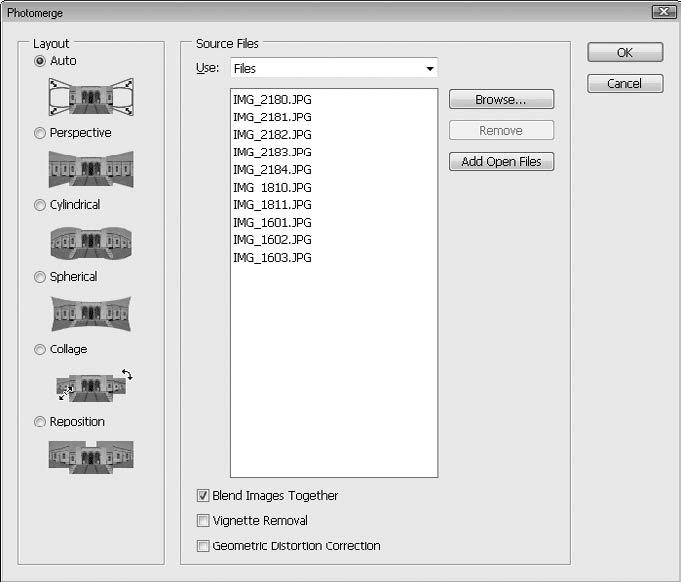Image resolution: width=681 pixels, height=582 pixels.
Task: Enable Geometric Distortion Correction checkbox
Action: 203,546
